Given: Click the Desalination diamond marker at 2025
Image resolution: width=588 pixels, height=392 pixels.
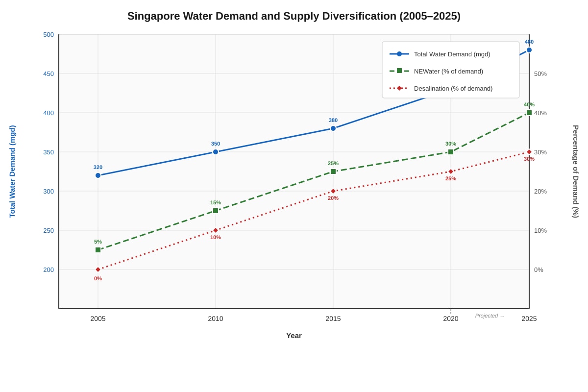Looking at the screenshot, I should pos(529,152).
